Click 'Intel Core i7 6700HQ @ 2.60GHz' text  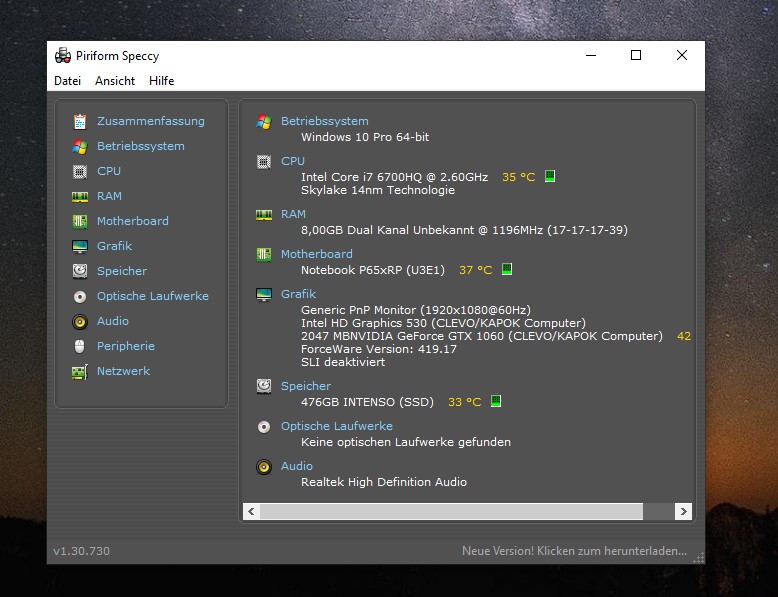pos(394,177)
